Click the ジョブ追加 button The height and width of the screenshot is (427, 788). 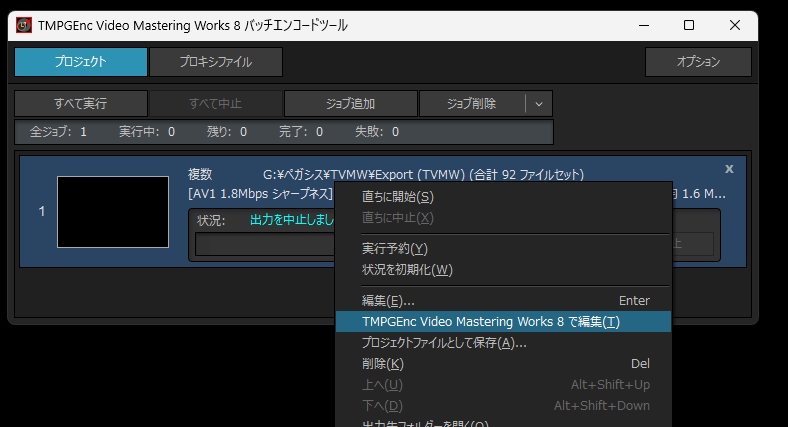coord(350,103)
